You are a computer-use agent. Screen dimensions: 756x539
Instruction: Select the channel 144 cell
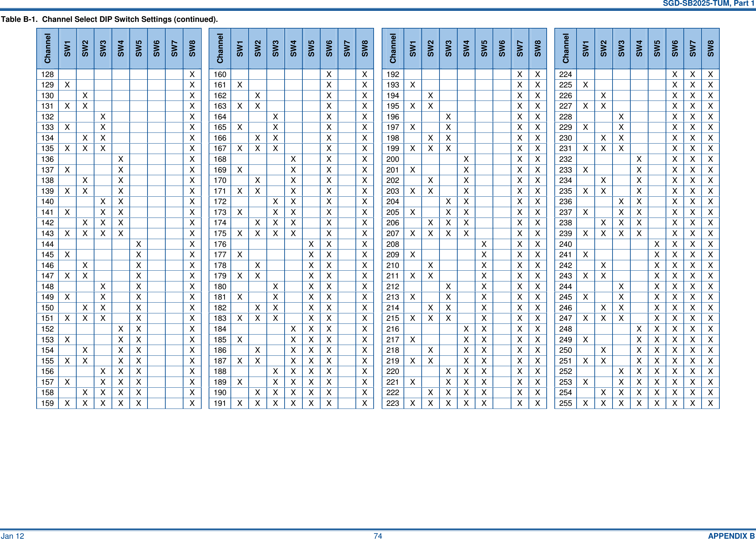[x=47, y=244]
